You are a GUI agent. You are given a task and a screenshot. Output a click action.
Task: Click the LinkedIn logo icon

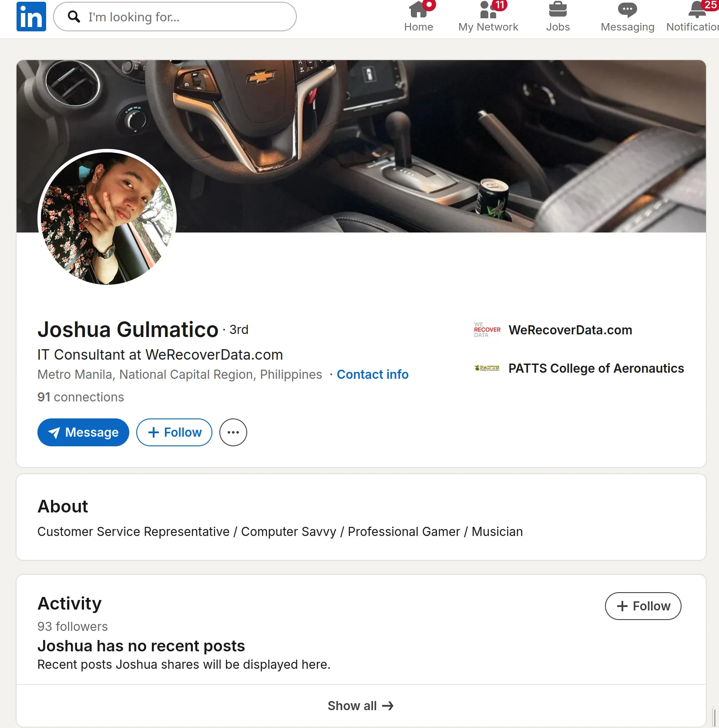point(31,17)
